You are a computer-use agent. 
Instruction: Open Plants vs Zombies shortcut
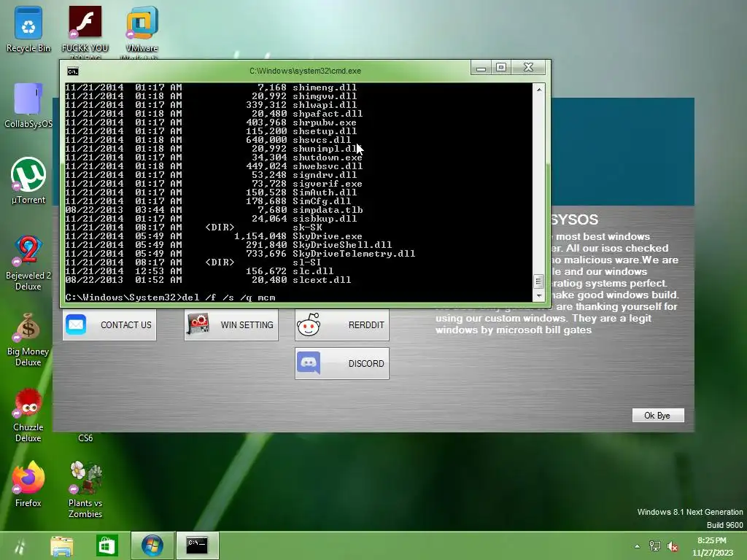tap(85, 489)
